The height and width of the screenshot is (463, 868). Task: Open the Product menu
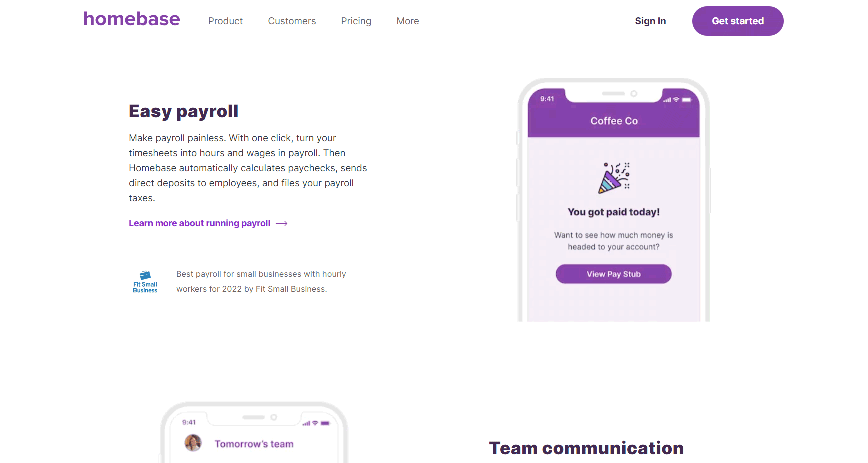tap(225, 21)
